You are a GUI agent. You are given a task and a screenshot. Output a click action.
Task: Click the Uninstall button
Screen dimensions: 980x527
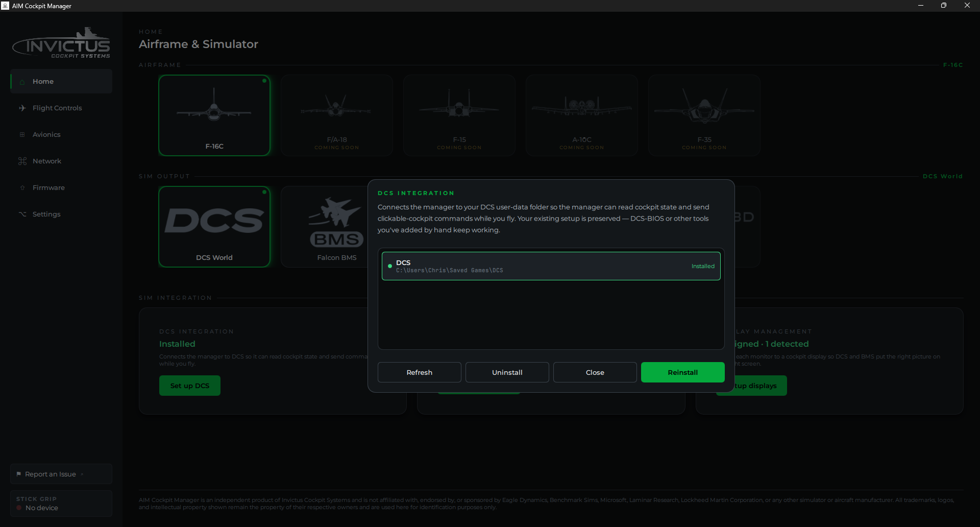pyautogui.click(x=507, y=372)
